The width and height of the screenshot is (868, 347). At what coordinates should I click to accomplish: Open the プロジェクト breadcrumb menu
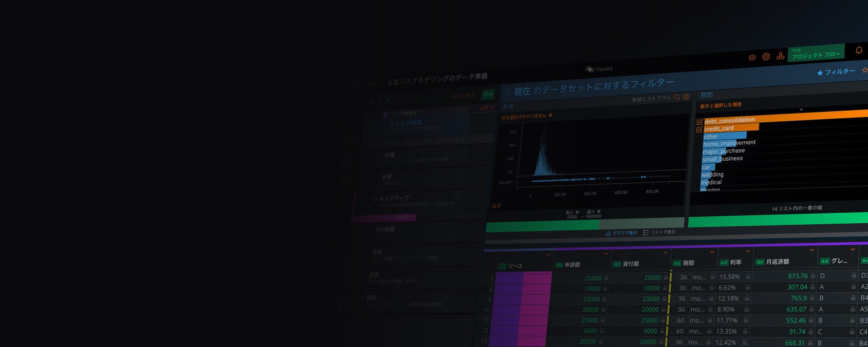363,84
